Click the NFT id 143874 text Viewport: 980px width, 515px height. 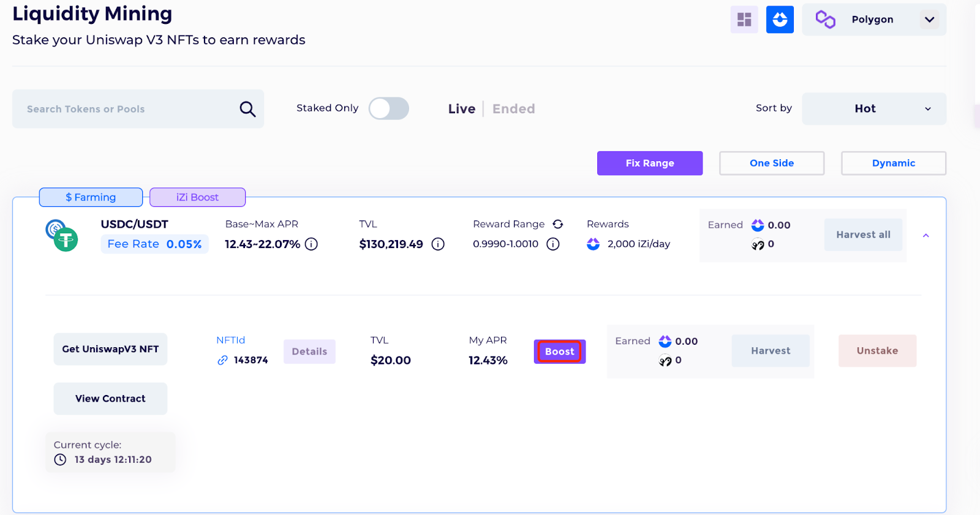point(251,360)
